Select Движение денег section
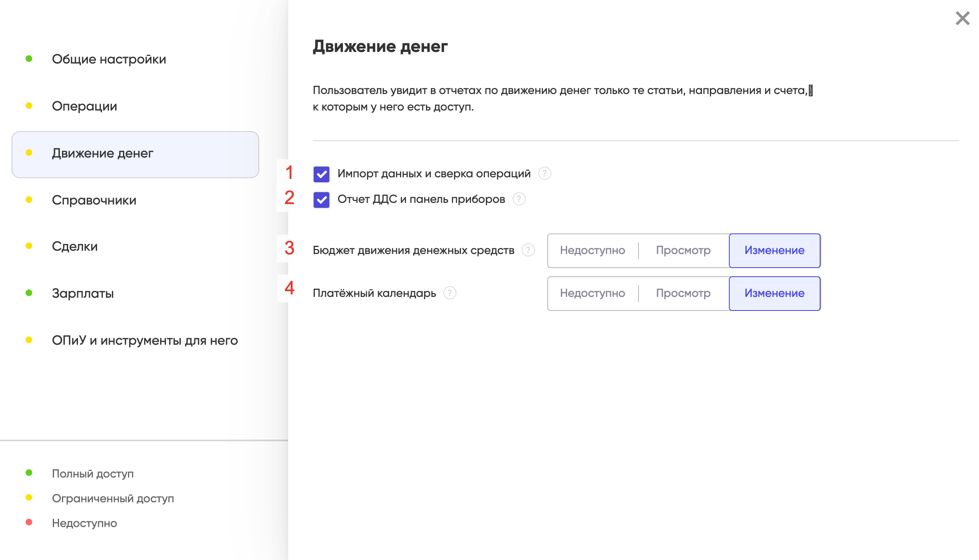 135,154
